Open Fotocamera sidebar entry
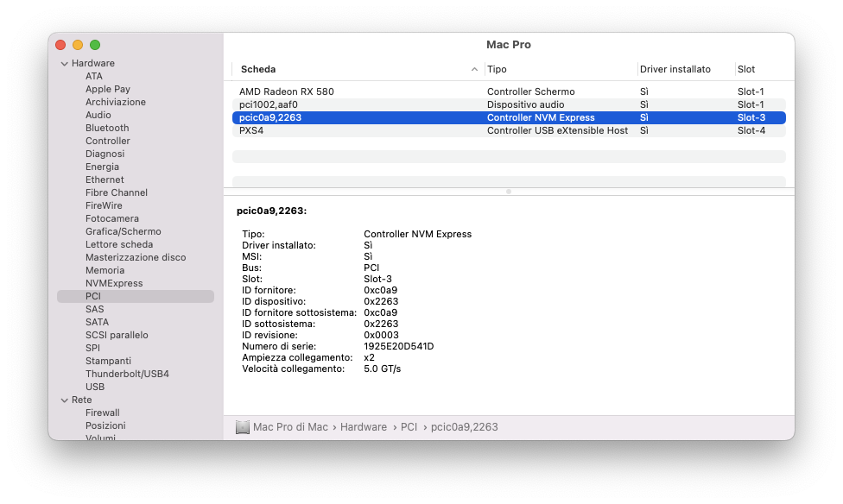The height and width of the screenshot is (504, 843). [x=111, y=218]
